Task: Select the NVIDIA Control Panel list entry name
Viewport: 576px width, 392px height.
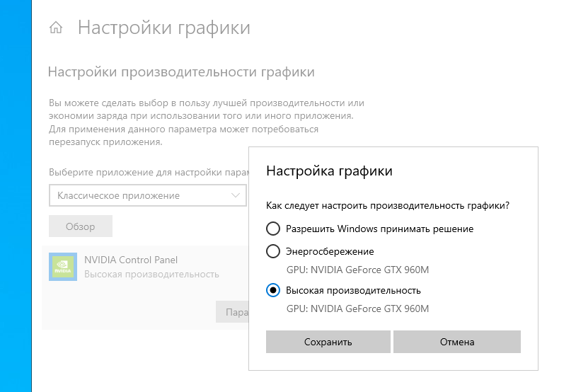Action: coord(131,260)
